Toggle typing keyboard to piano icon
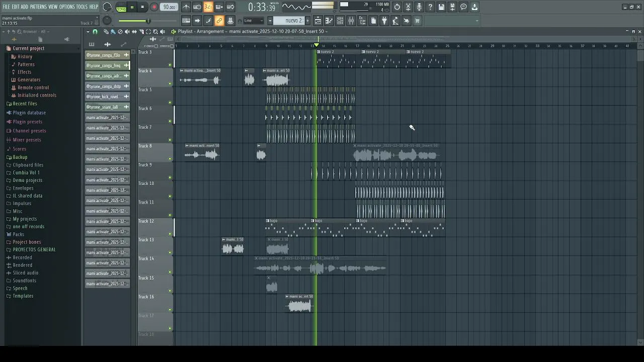This screenshot has width=644, height=362. click(x=186, y=21)
